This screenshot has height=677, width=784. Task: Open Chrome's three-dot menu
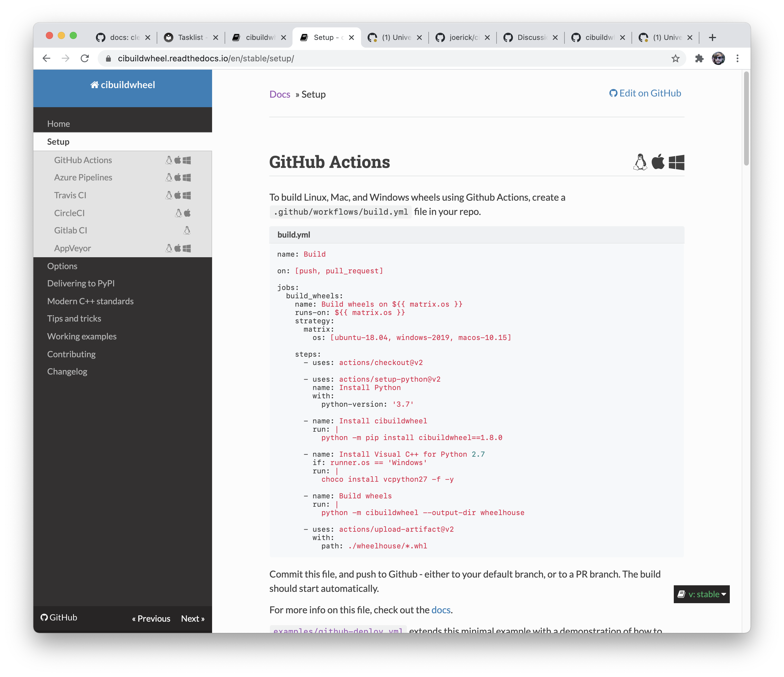pyautogui.click(x=737, y=58)
